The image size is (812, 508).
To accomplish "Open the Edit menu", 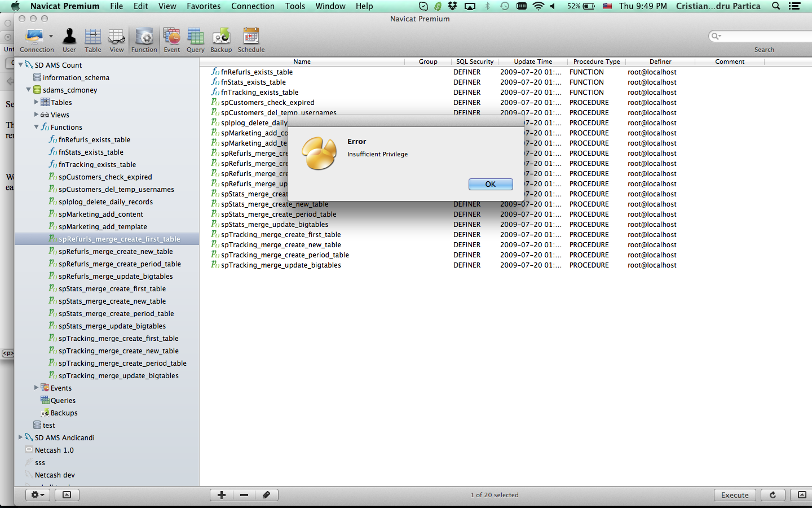I will pyautogui.click(x=141, y=6).
